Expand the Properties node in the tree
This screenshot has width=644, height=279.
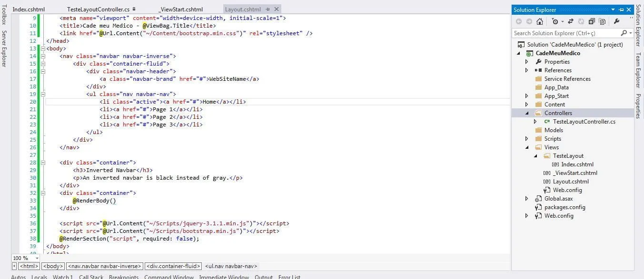click(x=526, y=62)
